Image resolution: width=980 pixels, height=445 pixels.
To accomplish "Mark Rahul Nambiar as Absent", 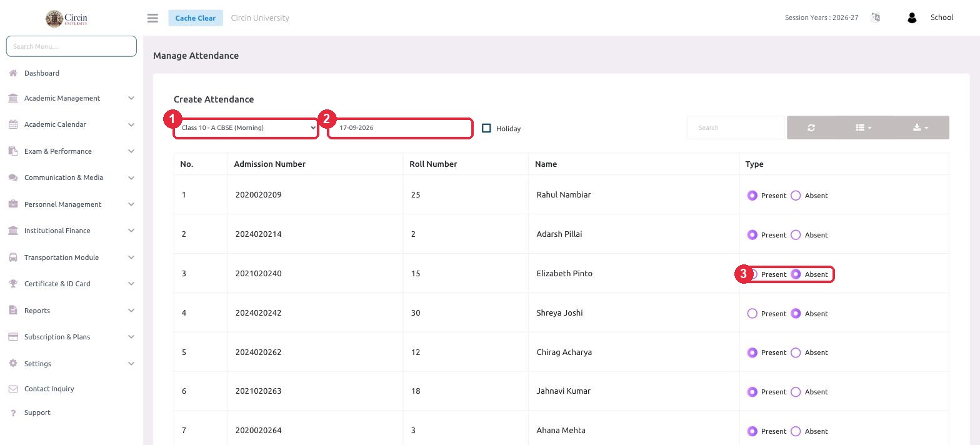I will point(796,196).
